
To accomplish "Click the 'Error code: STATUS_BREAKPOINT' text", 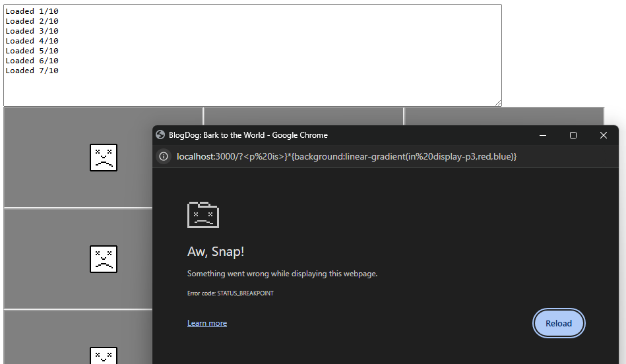I will click(230, 293).
